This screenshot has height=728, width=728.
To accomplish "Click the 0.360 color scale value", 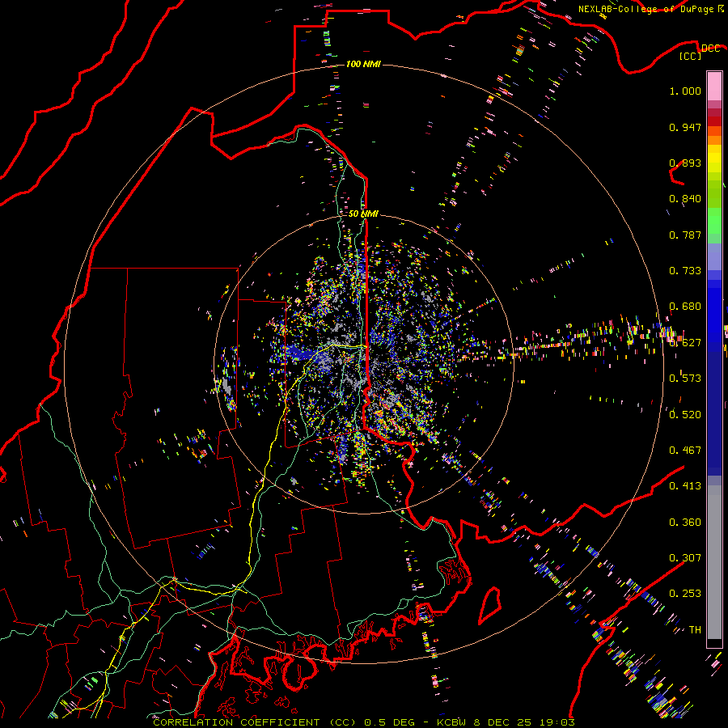I will (x=685, y=523).
